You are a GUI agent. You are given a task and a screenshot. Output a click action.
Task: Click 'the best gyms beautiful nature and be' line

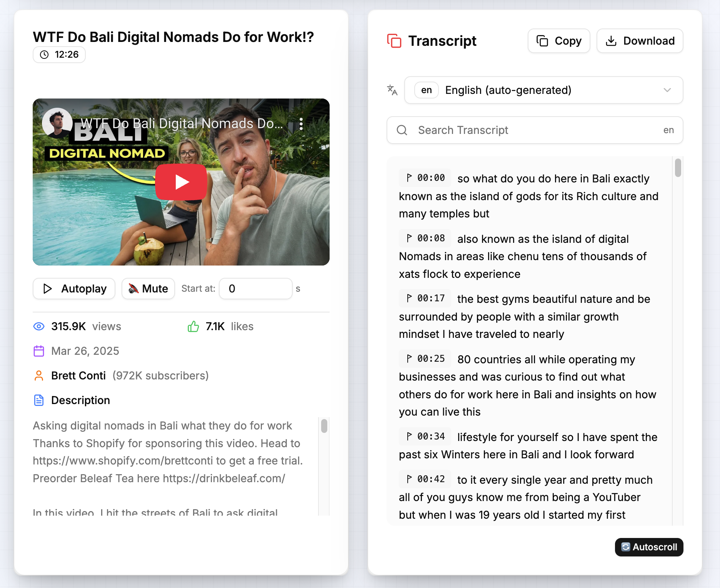(x=554, y=299)
